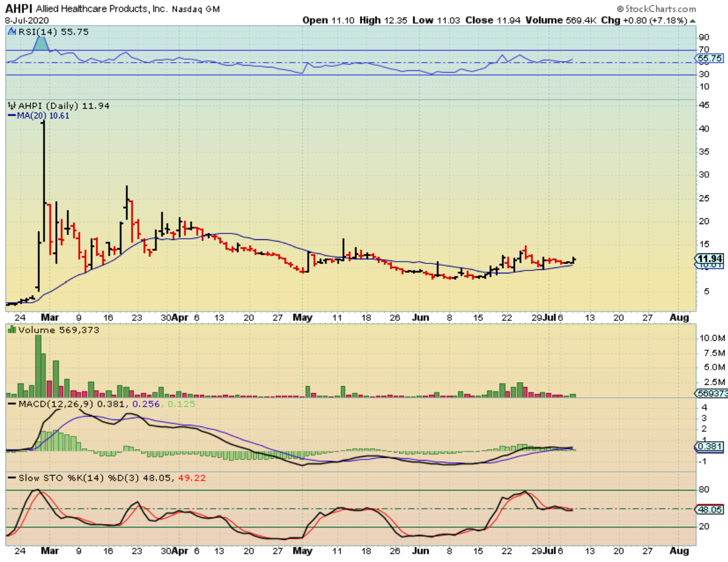This screenshot has width=728, height=562.
Task: Click the Mar label under the price panel
Action: (50, 317)
